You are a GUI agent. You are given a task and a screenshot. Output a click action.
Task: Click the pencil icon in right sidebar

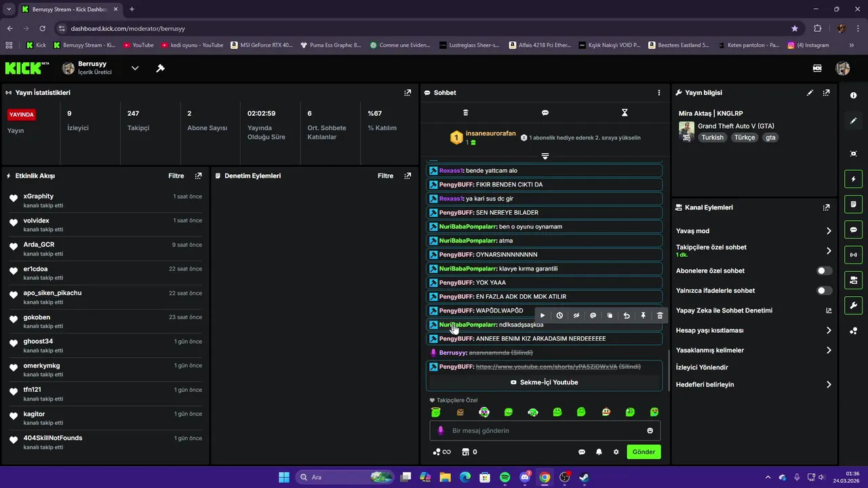coord(853,121)
